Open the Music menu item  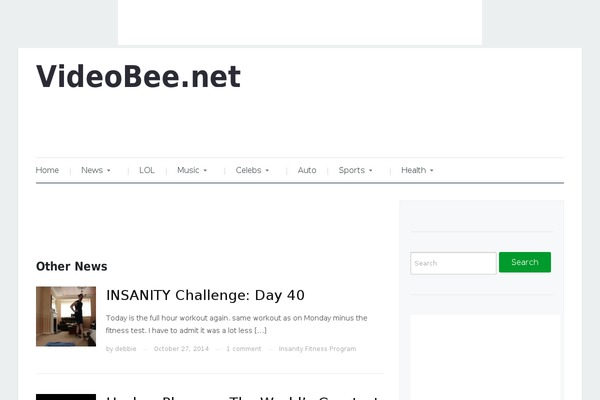tap(188, 170)
